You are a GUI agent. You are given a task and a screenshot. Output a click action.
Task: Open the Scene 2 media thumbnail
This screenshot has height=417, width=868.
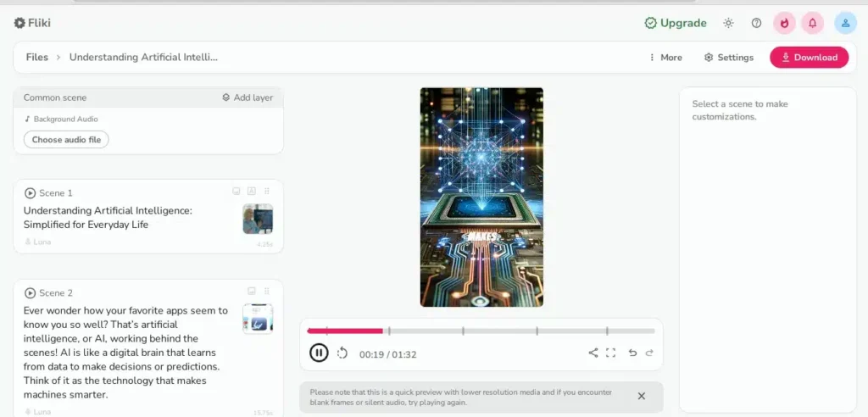coord(258,319)
